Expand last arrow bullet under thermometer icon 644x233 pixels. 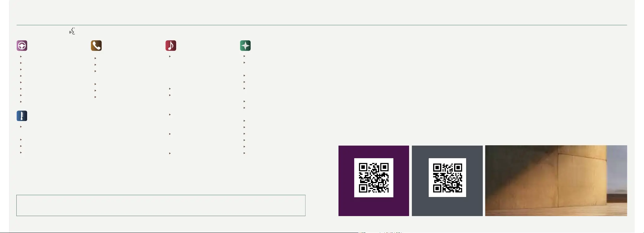[x=21, y=153]
